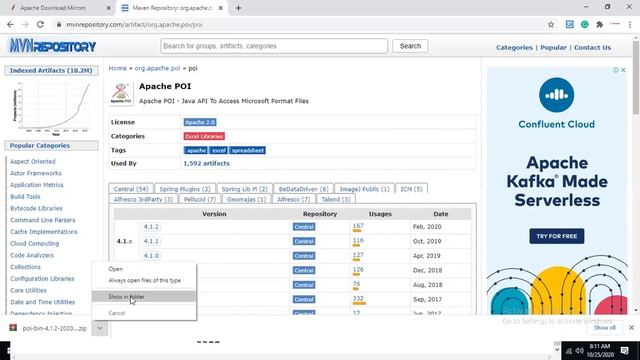Close the downloads bar
Screen dimensions: 640x360
[x=631, y=328]
